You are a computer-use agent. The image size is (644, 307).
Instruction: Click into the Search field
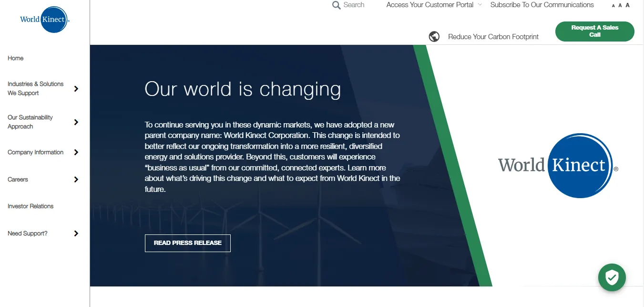354,5
